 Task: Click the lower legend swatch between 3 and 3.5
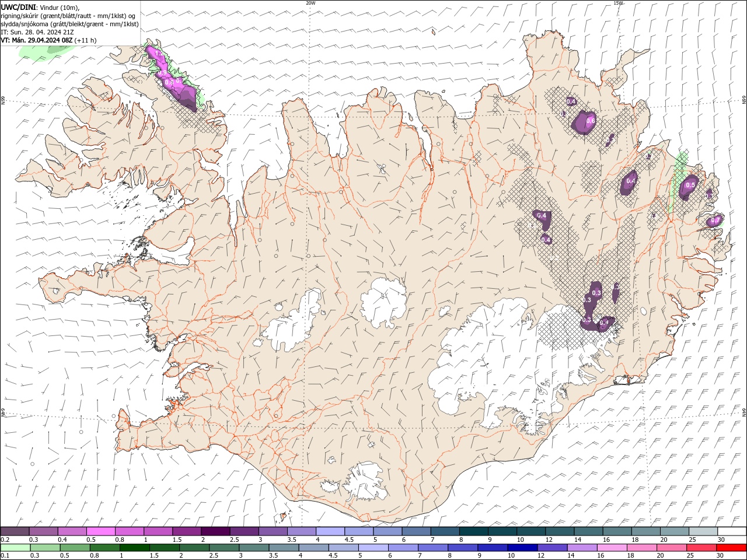tap(254, 548)
